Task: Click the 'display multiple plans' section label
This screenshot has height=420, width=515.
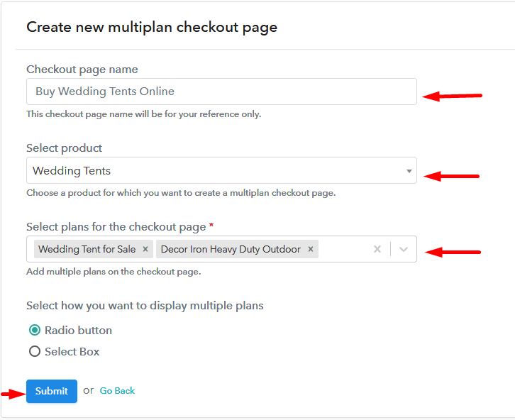Action: pos(145,306)
